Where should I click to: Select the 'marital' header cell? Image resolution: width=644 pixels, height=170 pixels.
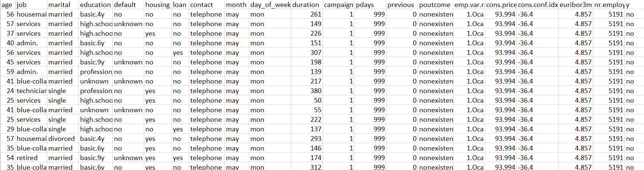pos(63,5)
